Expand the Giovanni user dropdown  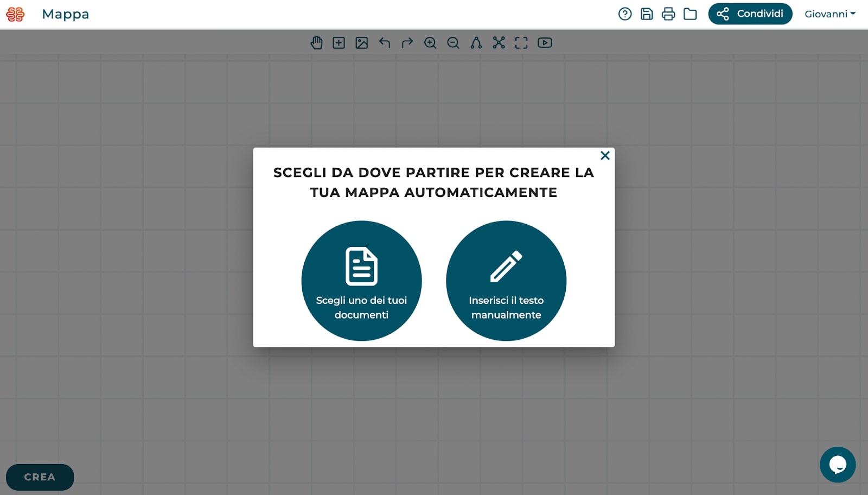pos(830,14)
